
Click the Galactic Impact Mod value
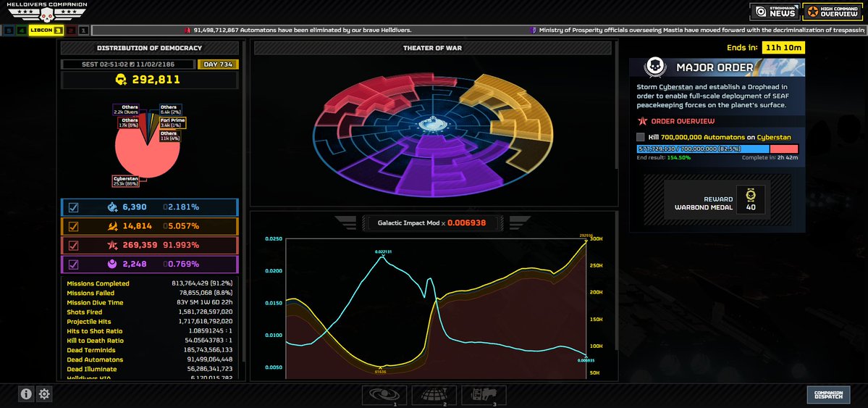click(x=467, y=223)
